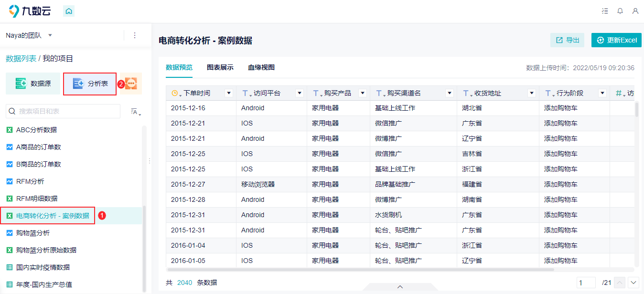Switch to the 血缘视图 tab

[x=261, y=68]
